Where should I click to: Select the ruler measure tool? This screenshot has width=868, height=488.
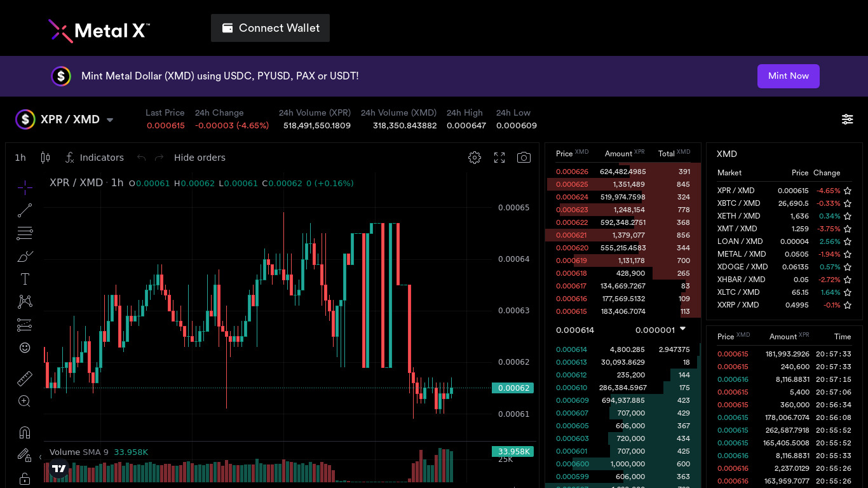[x=25, y=378]
